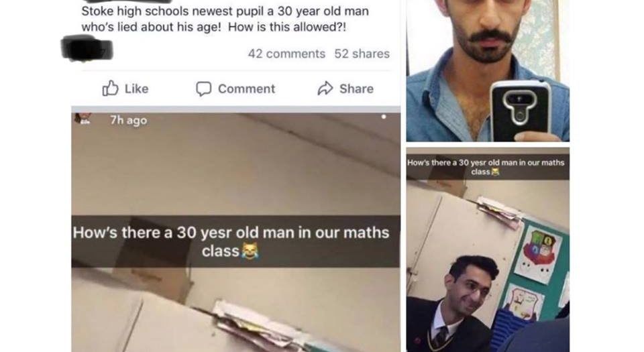Viewport: 644px width, 352px height.
Task: Click the crying-laughing emoji in the large caption
Action: pos(250,250)
